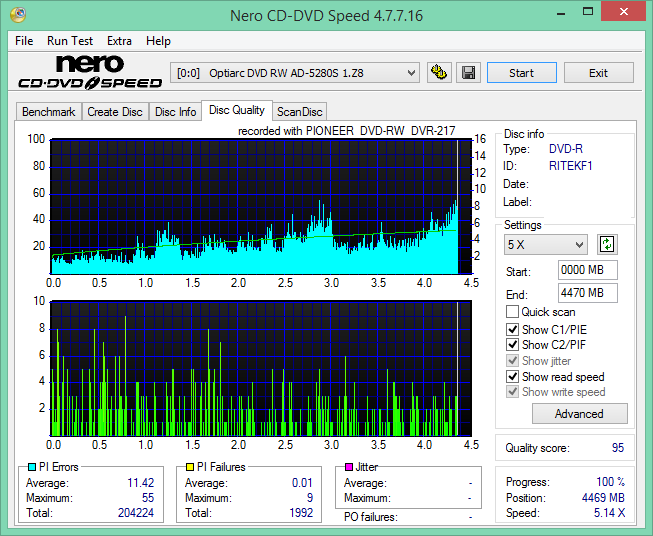
Task: Expand the 5 X scan speed dropdown
Action: (x=545, y=244)
